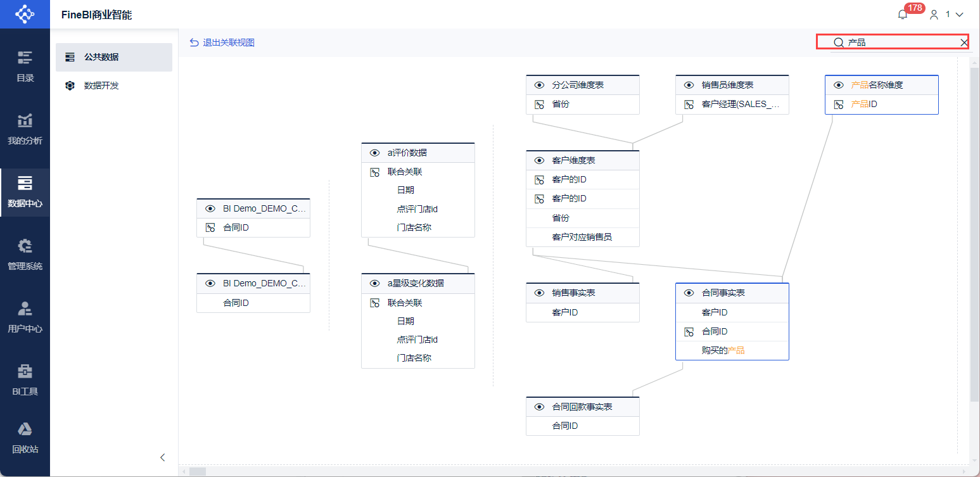
Task: Click the relation icon beside 省份 in 分公司维度表
Action: 540,105
